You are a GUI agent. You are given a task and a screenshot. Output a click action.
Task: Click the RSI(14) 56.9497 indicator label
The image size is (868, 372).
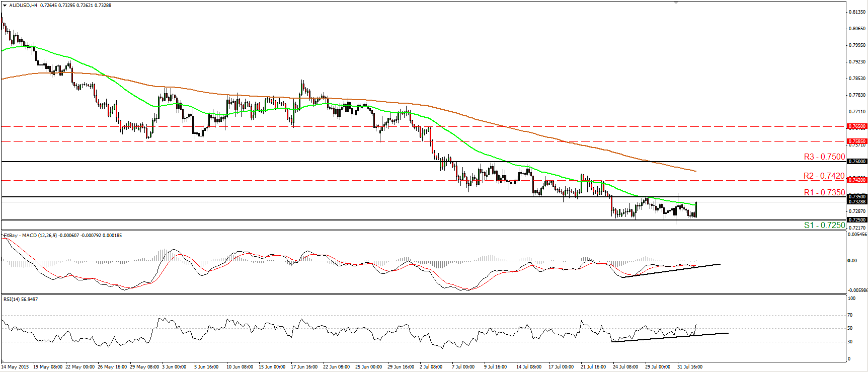(x=21, y=300)
